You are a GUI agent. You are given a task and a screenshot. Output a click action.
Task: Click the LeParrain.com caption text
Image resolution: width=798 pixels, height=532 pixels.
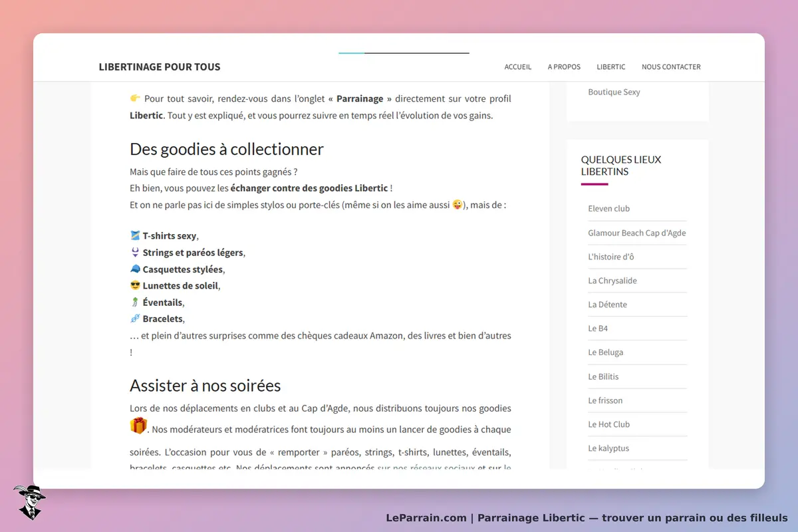point(587,518)
